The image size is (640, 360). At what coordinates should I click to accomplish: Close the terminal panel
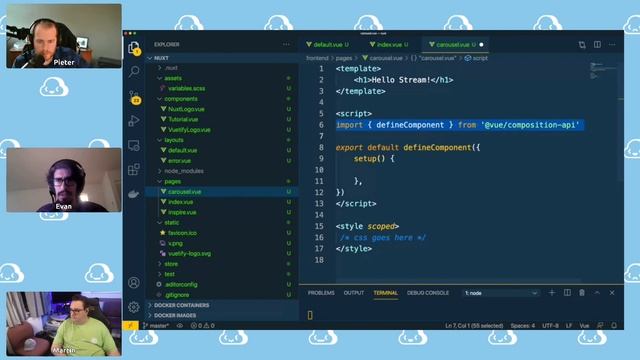click(612, 293)
